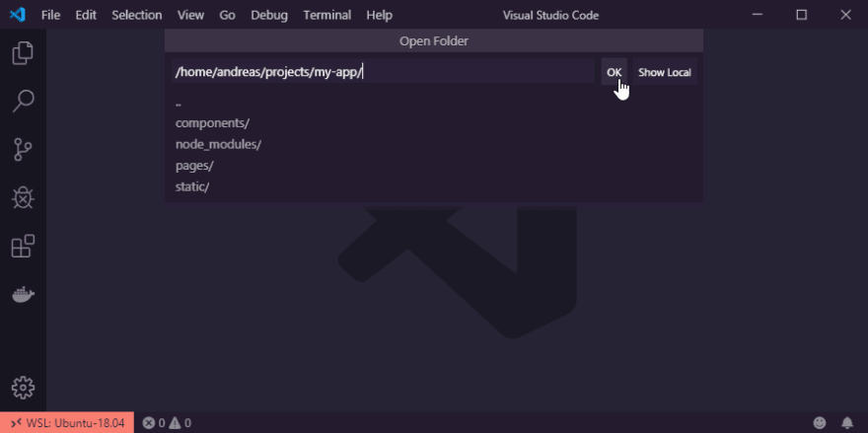Open the File menu
This screenshot has width=868, height=433.
coord(50,15)
